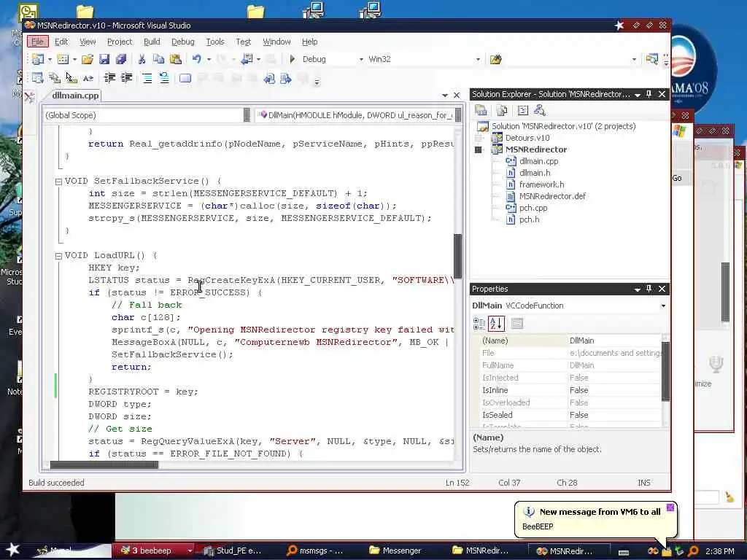Click the Find in Files folder icon
This screenshot has width=747, height=560.
(496, 60)
